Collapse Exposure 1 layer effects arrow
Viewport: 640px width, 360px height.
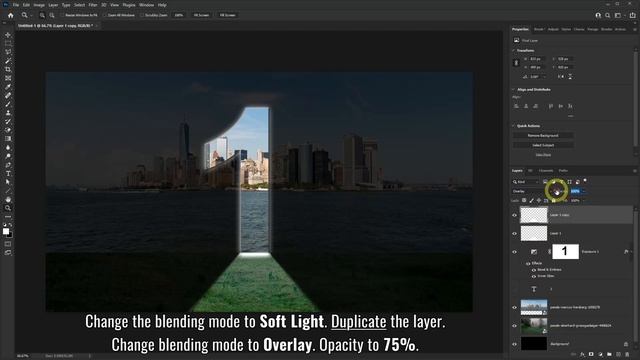[631, 252]
